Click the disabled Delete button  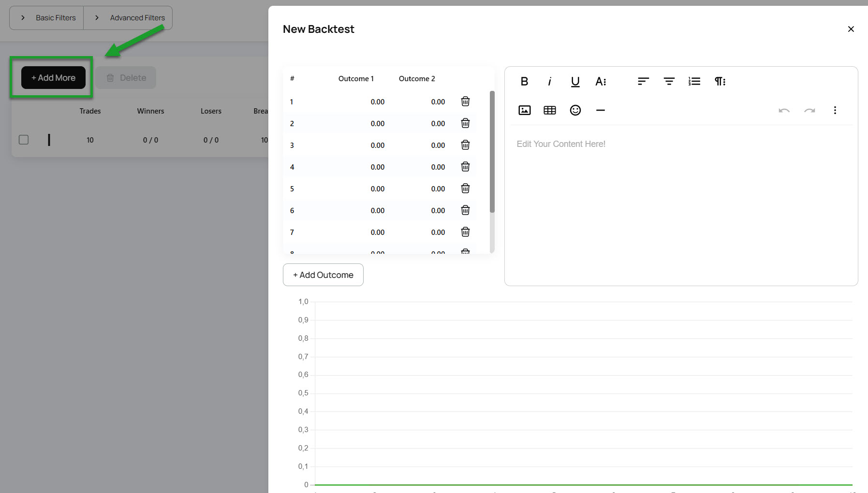tap(126, 78)
